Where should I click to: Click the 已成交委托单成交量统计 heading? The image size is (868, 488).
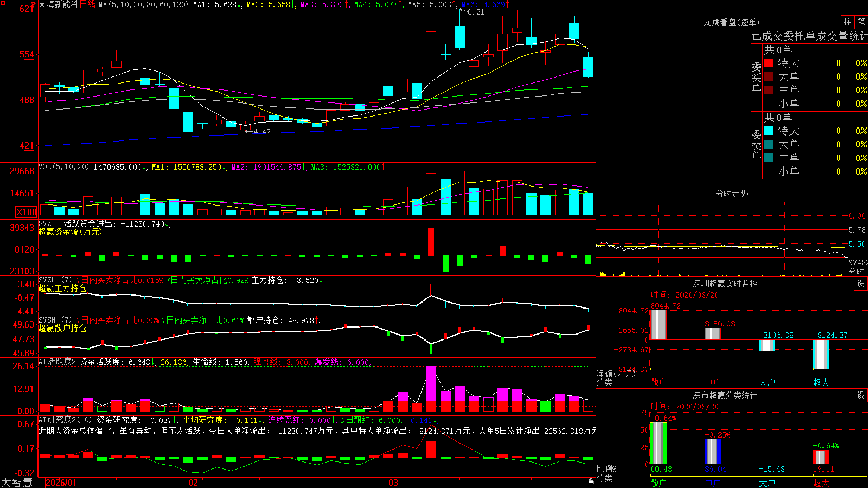pyautogui.click(x=809, y=36)
